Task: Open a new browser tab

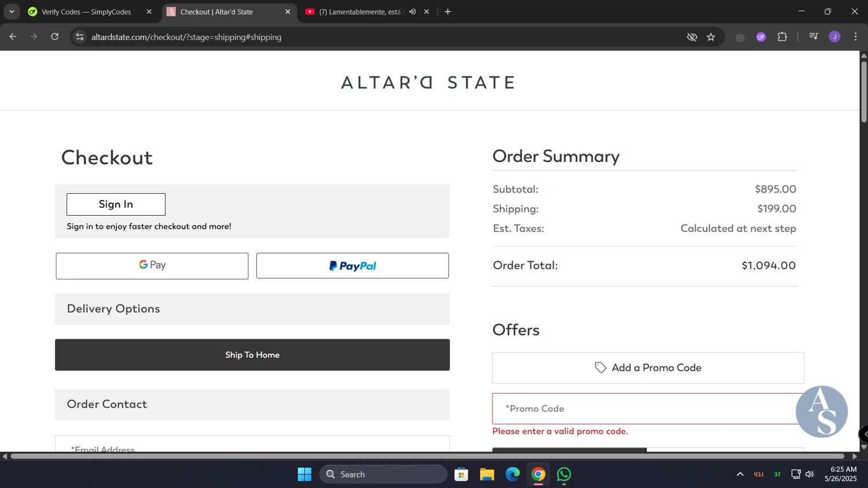Action: click(448, 12)
